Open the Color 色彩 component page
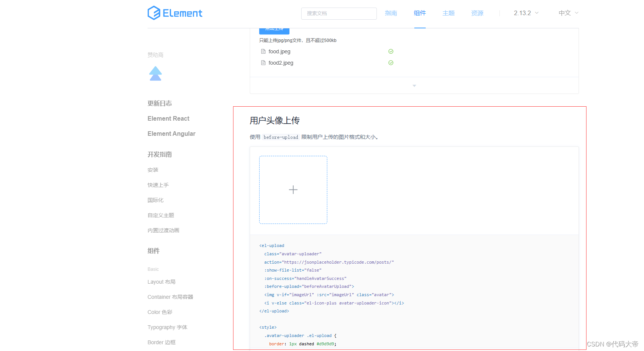 tap(160, 312)
